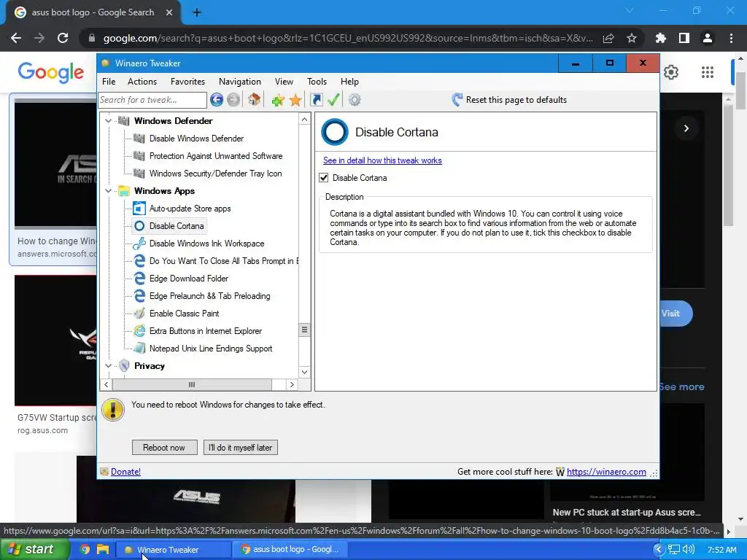Click the Windows start button
This screenshot has height=560, width=747.
point(35,549)
